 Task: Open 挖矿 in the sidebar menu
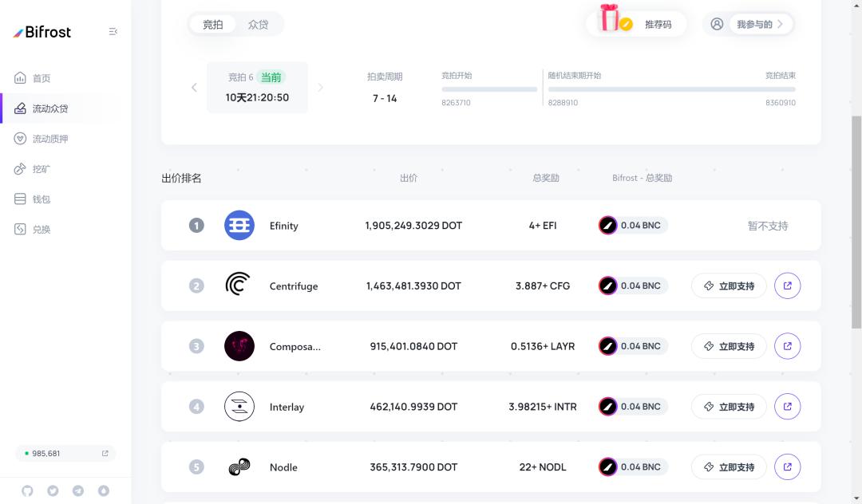42,169
